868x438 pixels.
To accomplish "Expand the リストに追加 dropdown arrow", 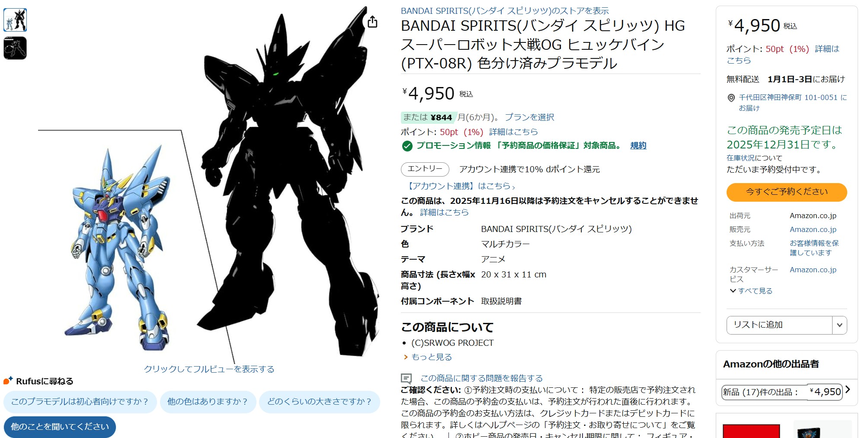I will click(839, 325).
